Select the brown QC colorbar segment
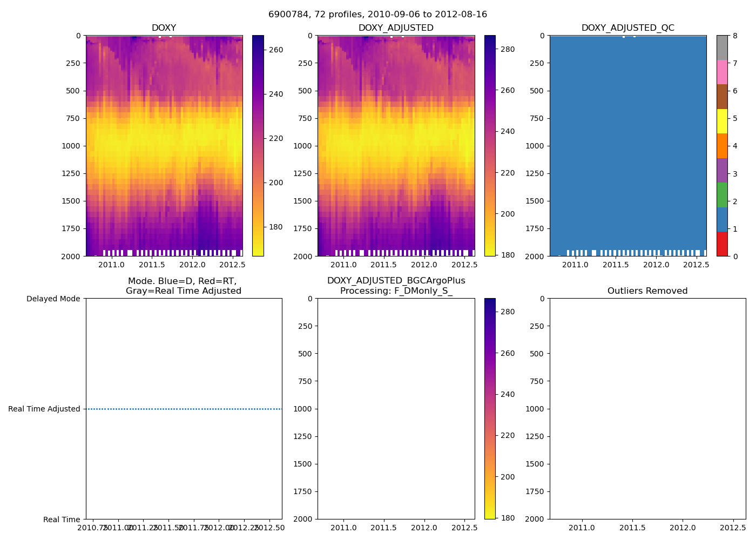The height and width of the screenshot is (540, 756). [x=722, y=97]
